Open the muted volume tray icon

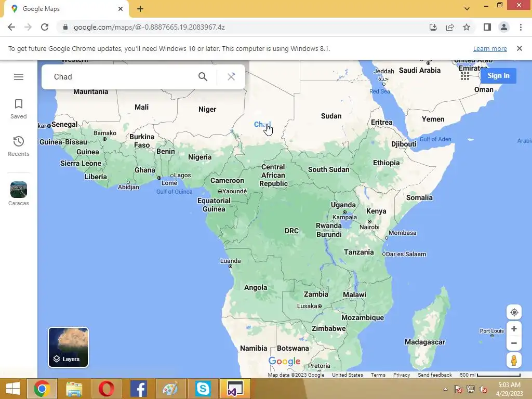[483, 389]
